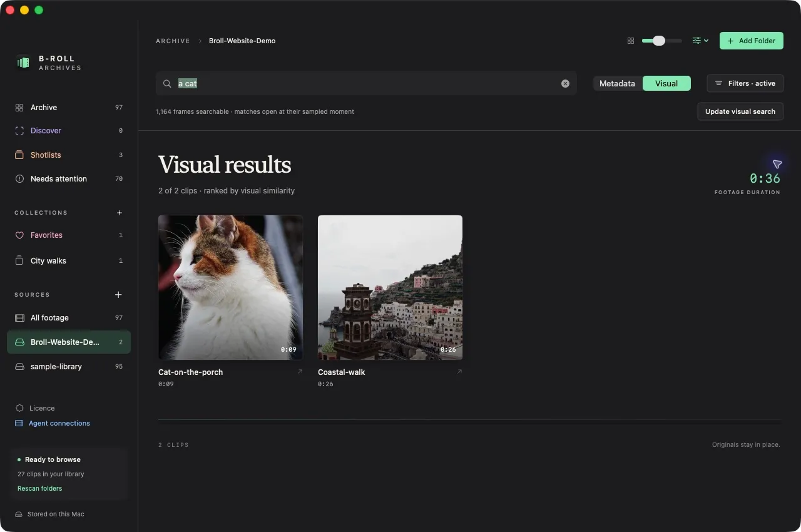This screenshot has width=801, height=532.
Task: Click the glowing filter funnel icon
Action: pyautogui.click(x=777, y=164)
